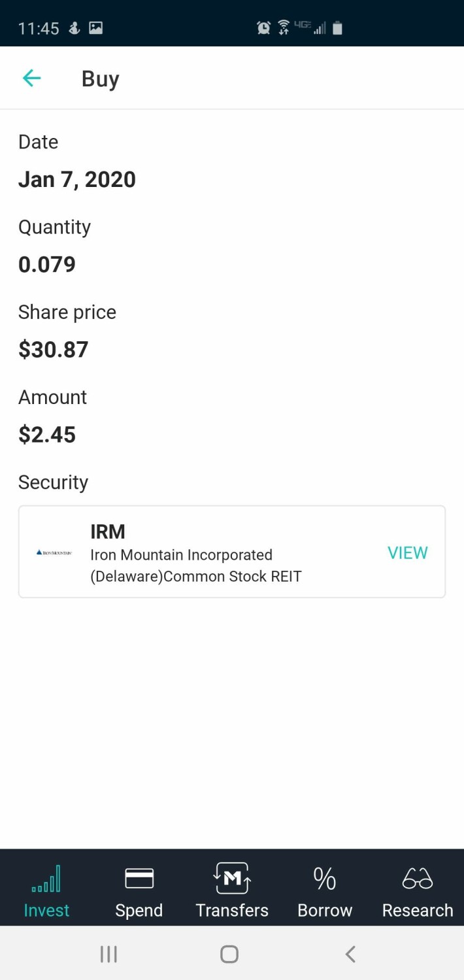
Task: Open the Invest bar chart icon
Action: pyautogui.click(x=46, y=879)
